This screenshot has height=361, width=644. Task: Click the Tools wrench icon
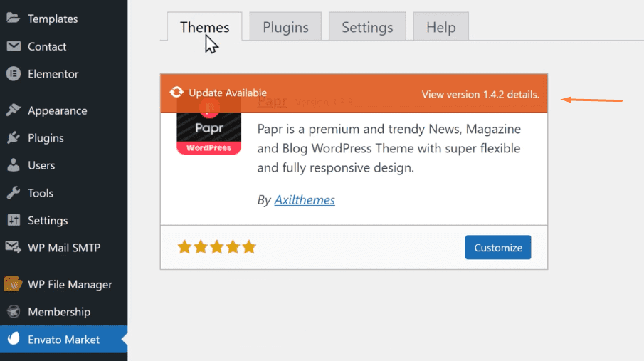[x=13, y=192]
